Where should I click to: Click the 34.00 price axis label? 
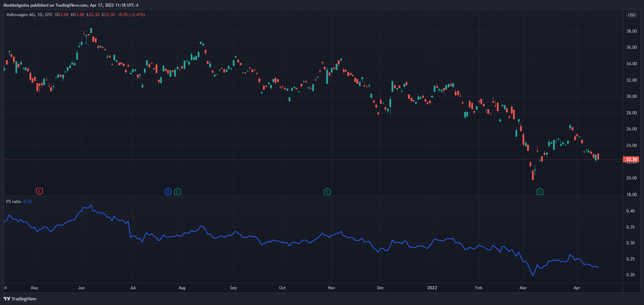tap(631, 64)
